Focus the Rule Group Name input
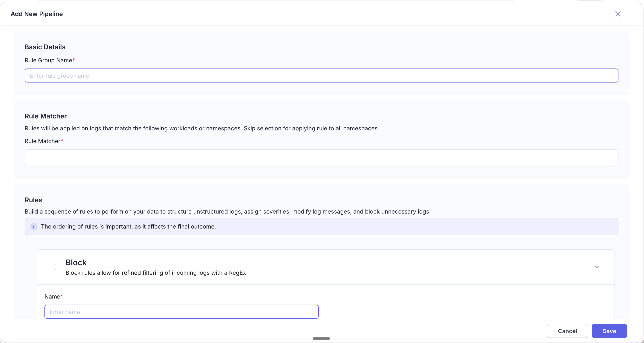 (321, 76)
